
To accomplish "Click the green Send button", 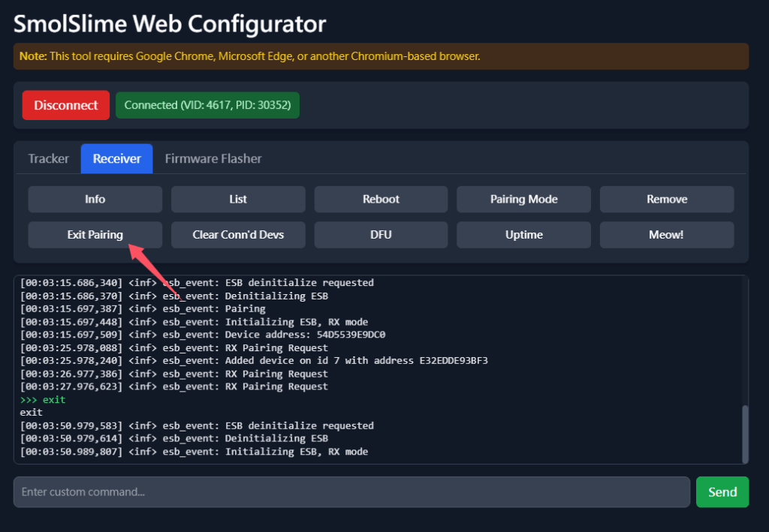I will (722, 492).
